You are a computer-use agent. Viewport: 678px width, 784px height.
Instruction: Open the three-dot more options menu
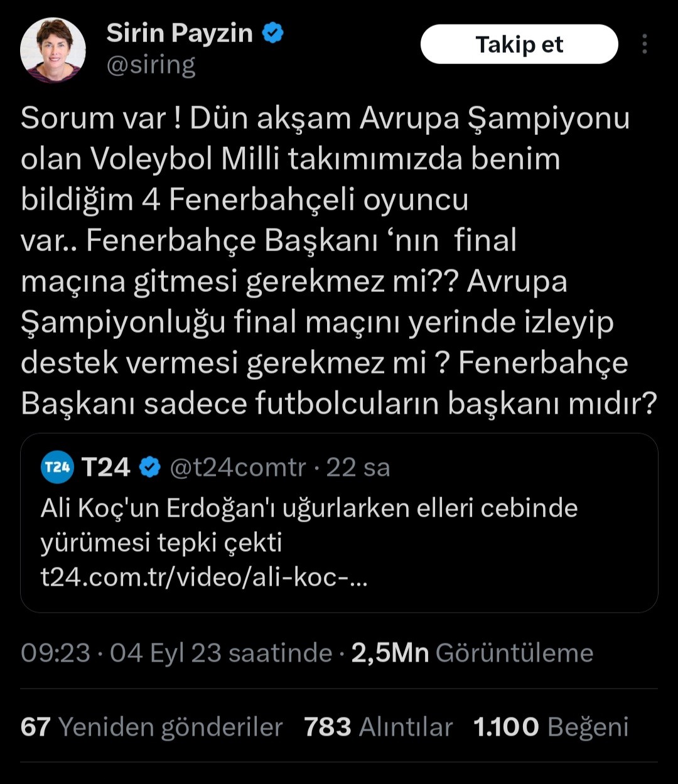(x=644, y=44)
